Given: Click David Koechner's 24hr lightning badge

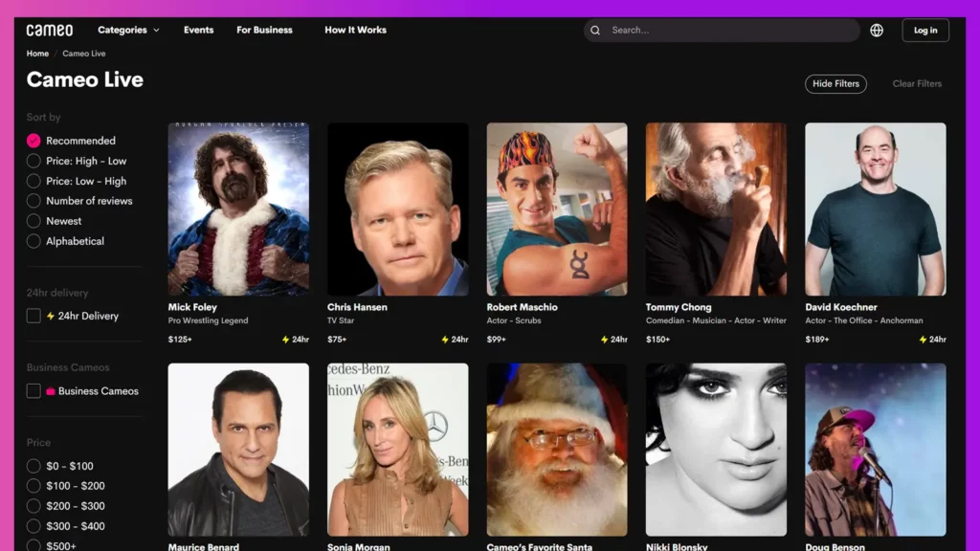Looking at the screenshot, I should pos(932,340).
